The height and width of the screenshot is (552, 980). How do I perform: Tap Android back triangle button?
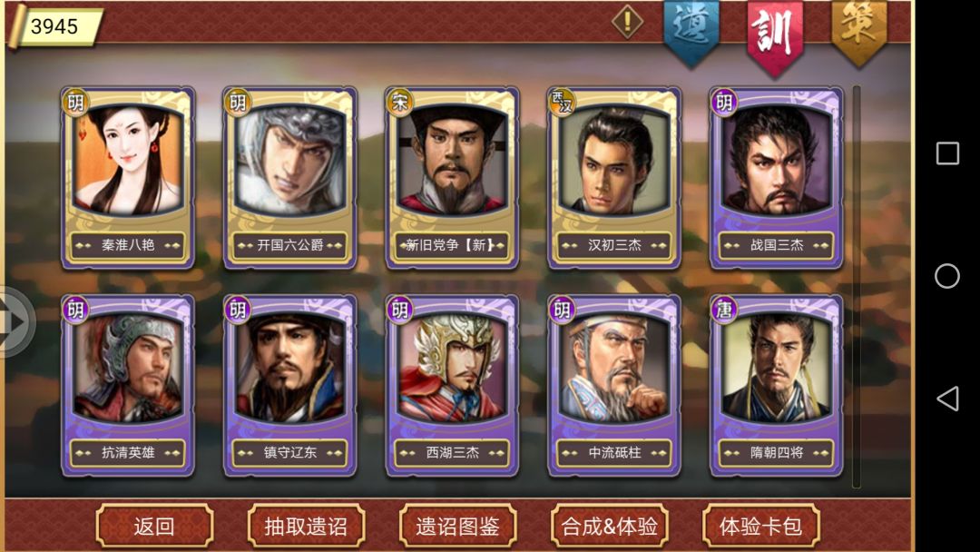coord(946,399)
